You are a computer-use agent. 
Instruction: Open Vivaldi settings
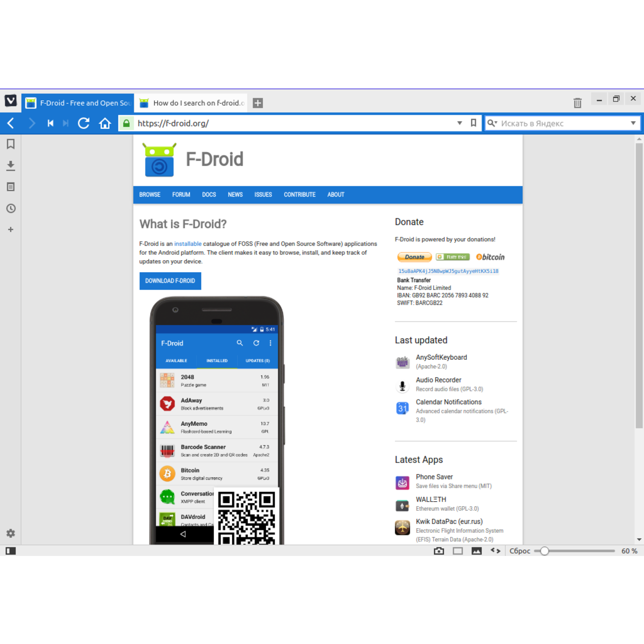point(11,533)
